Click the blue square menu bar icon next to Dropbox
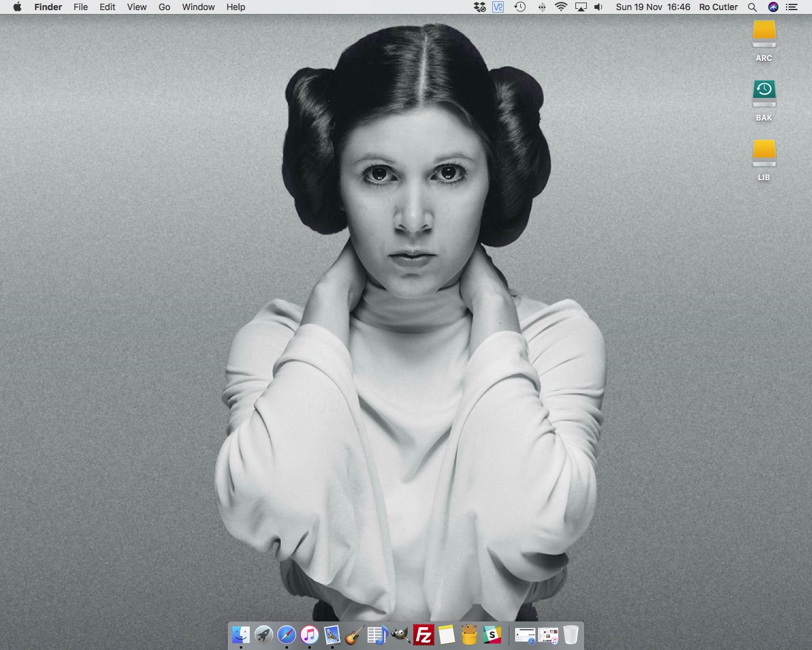This screenshot has width=812, height=650. pos(498,7)
